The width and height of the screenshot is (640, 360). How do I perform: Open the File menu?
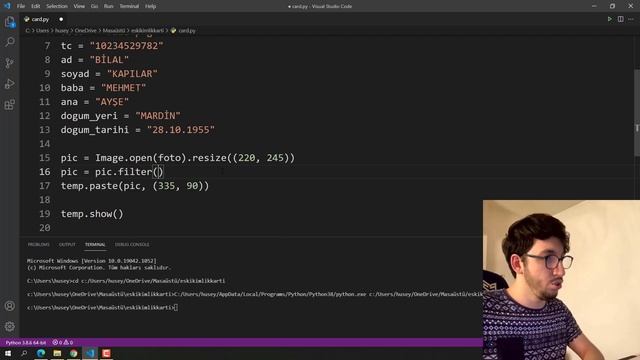pos(21,6)
